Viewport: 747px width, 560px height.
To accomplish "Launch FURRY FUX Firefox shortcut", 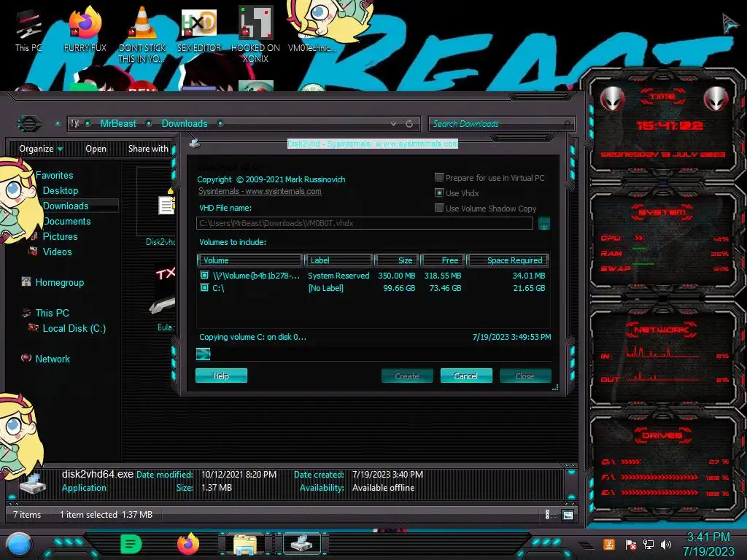I will coord(85,29).
